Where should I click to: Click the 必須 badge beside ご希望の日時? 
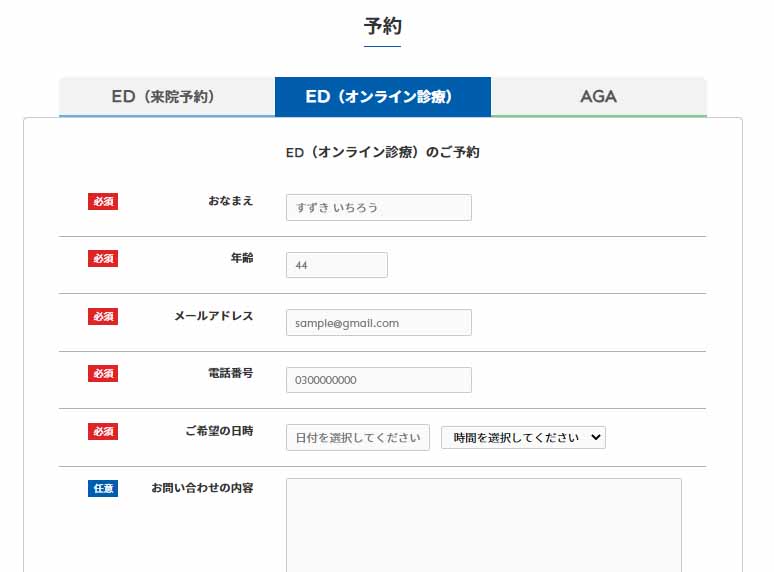click(x=103, y=431)
